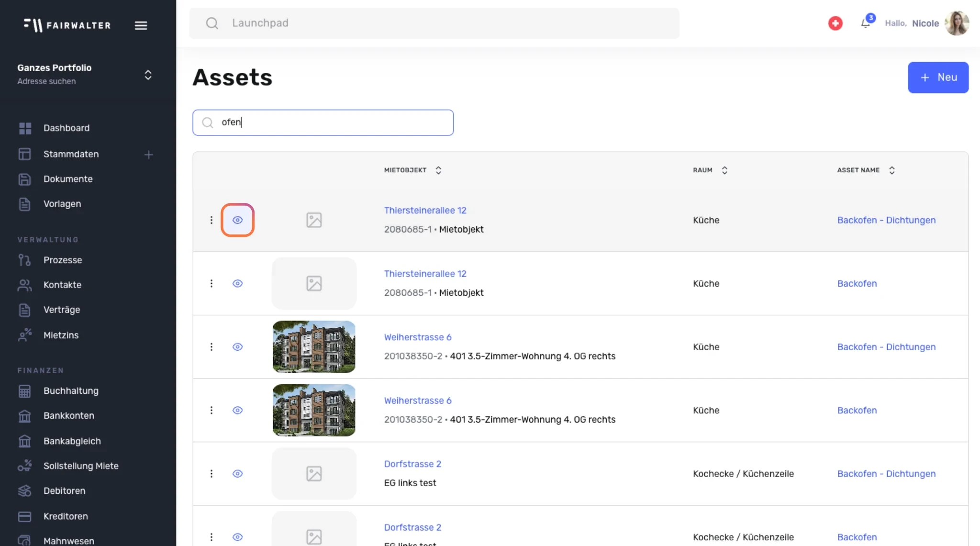Click the blue Neu button
The image size is (980, 546).
[x=938, y=78]
